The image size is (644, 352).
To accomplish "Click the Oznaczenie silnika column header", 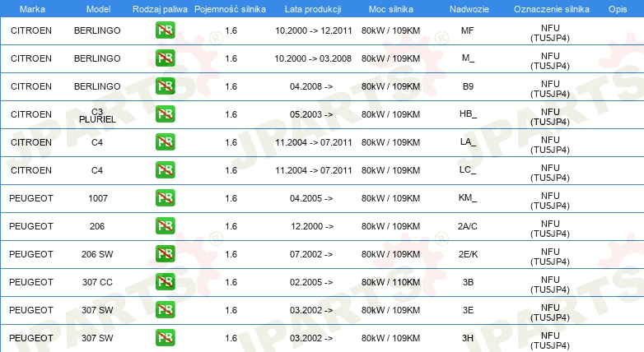I will click(552, 9).
